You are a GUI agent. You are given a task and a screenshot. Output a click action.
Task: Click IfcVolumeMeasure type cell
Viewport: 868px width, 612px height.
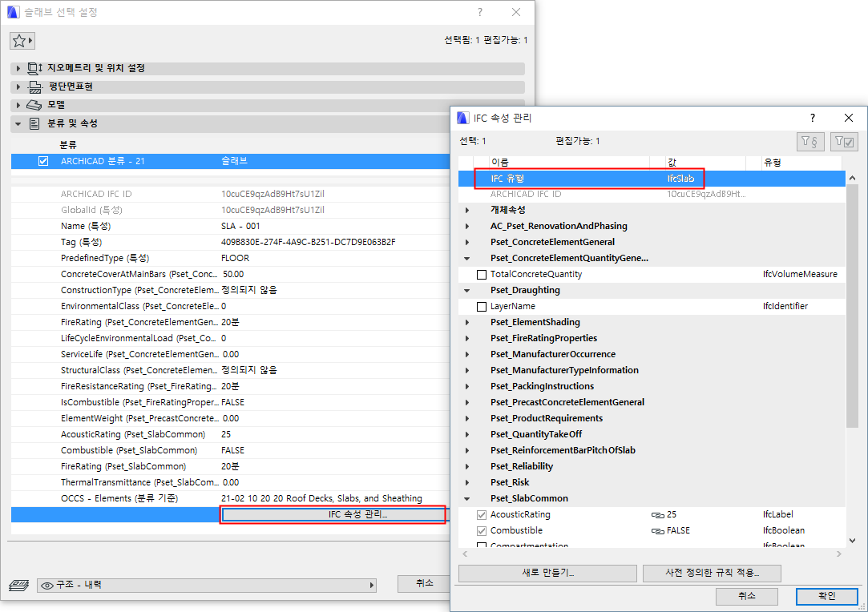click(800, 275)
